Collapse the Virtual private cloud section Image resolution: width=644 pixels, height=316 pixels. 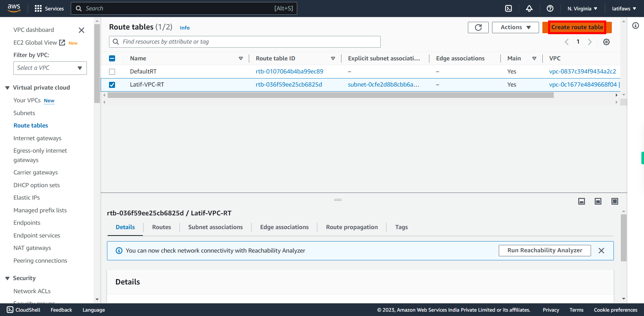coord(7,88)
